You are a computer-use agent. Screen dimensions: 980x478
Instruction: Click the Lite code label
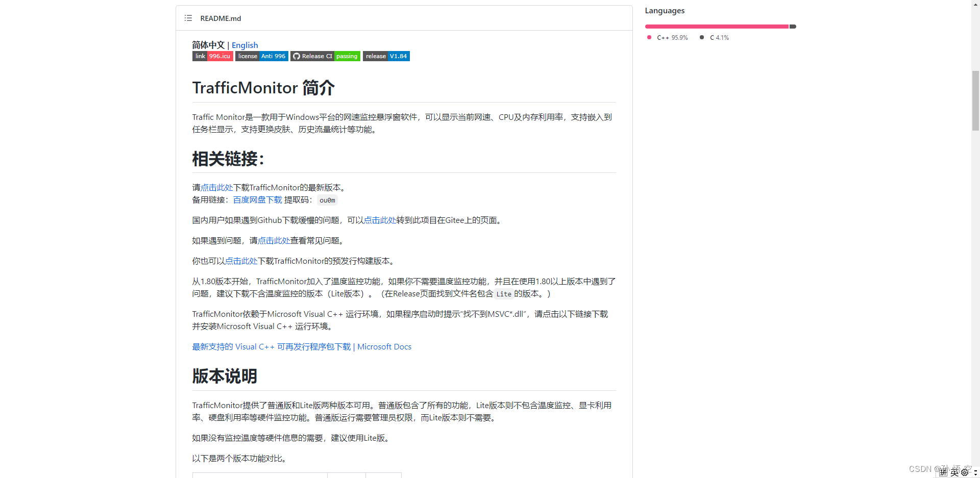coord(504,294)
